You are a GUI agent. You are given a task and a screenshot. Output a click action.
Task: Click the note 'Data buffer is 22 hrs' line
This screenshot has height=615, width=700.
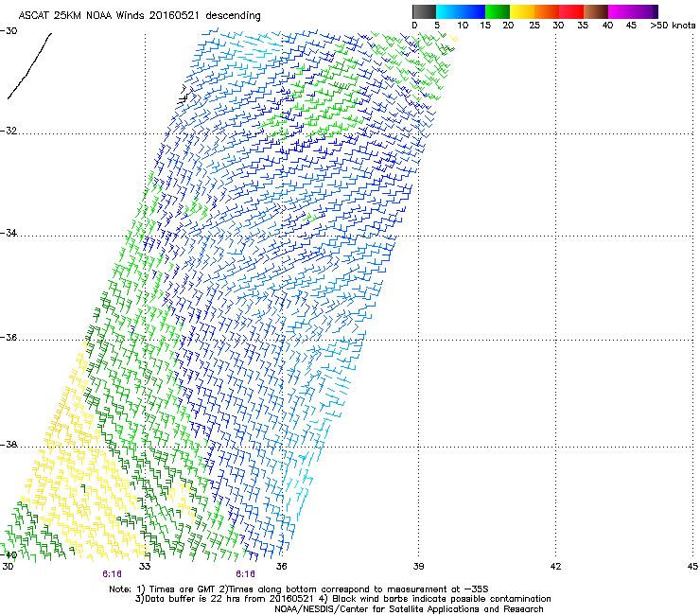pyautogui.click(x=342, y=599)
